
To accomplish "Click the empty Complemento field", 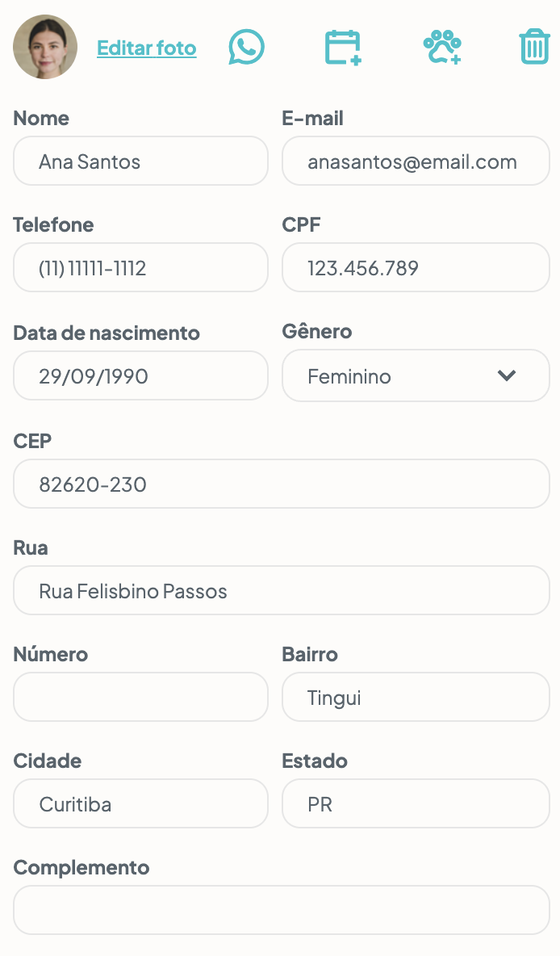I will coord(281,910).
